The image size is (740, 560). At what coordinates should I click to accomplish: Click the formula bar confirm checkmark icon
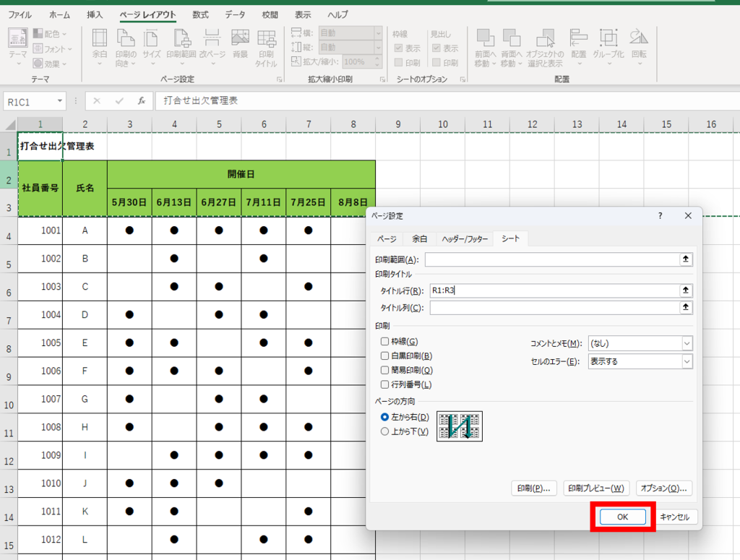tap(119, 101)
